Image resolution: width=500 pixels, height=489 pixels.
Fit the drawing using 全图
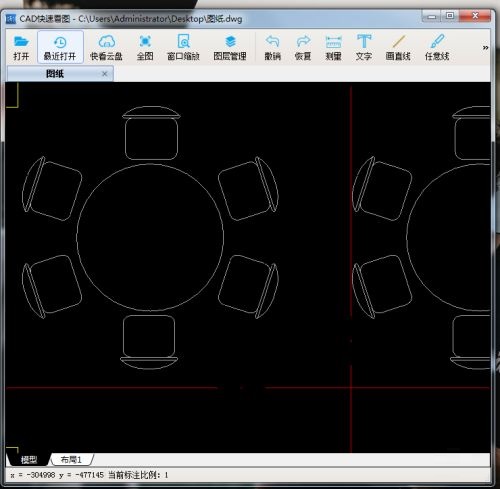pos(145,48)
